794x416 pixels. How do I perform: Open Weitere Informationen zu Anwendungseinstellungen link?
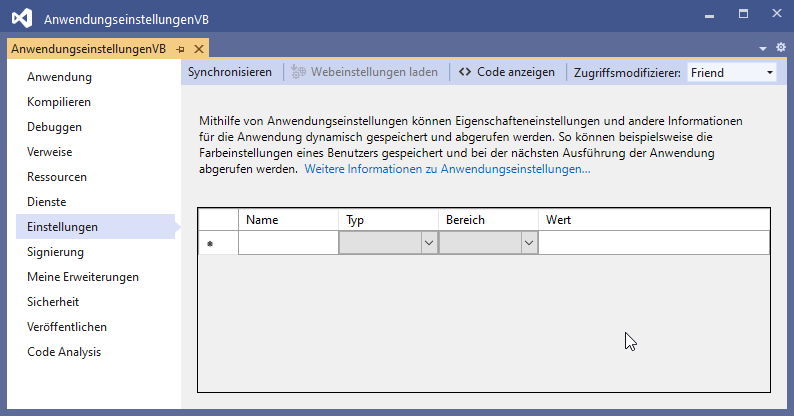coord(447,169)
